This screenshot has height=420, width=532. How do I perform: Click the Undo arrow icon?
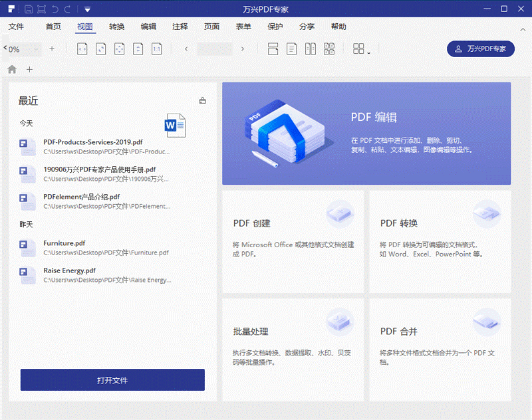(x=55, y=9)
